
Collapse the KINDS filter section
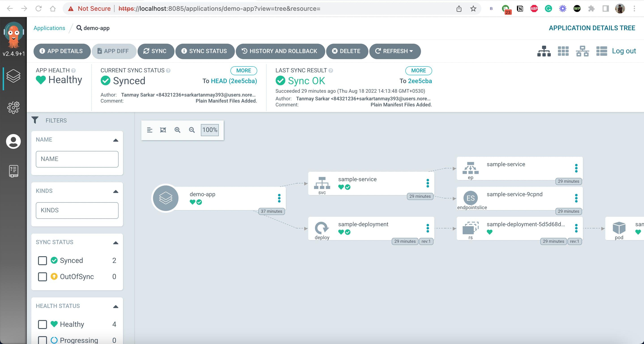[115, 191]
